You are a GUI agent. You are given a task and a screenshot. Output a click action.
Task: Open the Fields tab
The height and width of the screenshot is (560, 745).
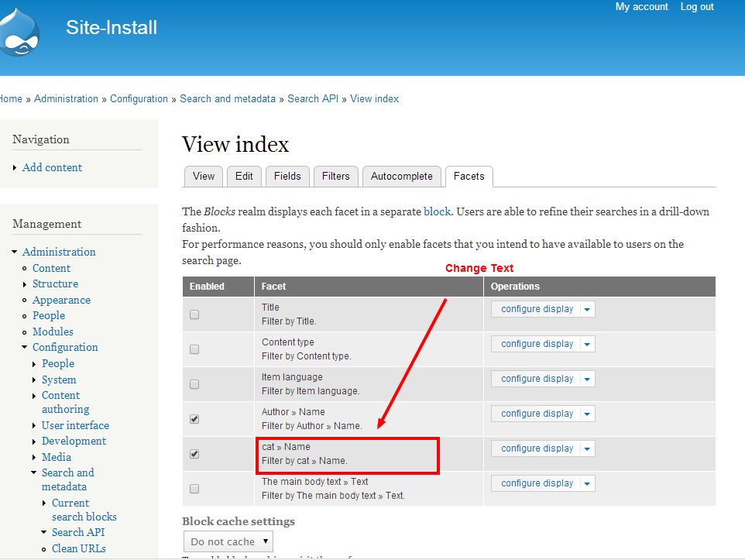point(287,177)
